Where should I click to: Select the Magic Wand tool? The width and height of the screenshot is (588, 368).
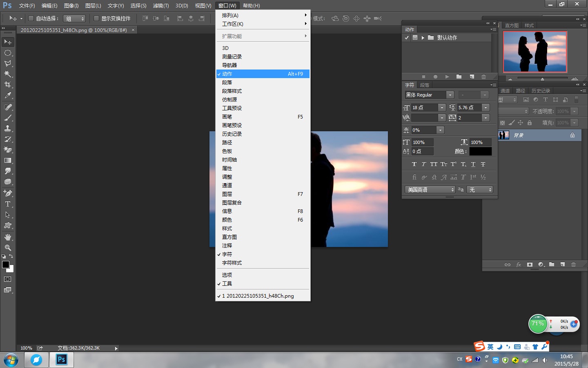7,74
